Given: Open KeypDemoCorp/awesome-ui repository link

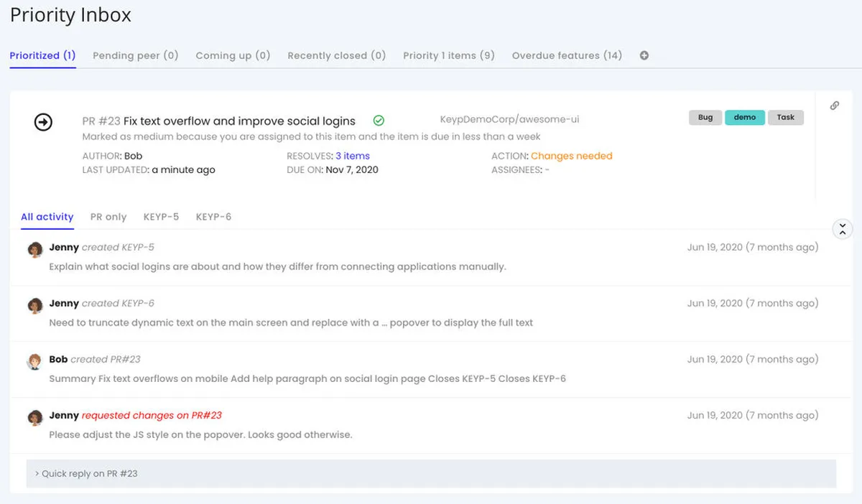Looking at the screenshot, I should 509,120.
